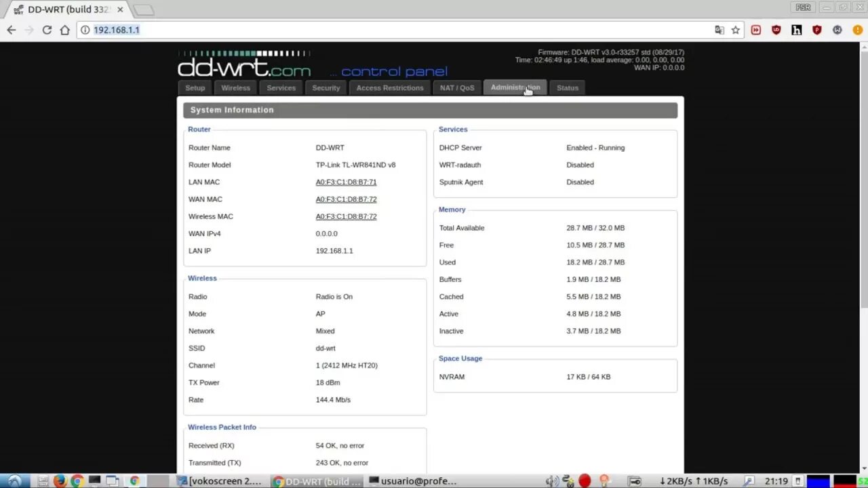Click the Channel value '1 (2412 MHz HT20)'
The height and width of the screenshot is (488, 868).
tap(347, 365)
